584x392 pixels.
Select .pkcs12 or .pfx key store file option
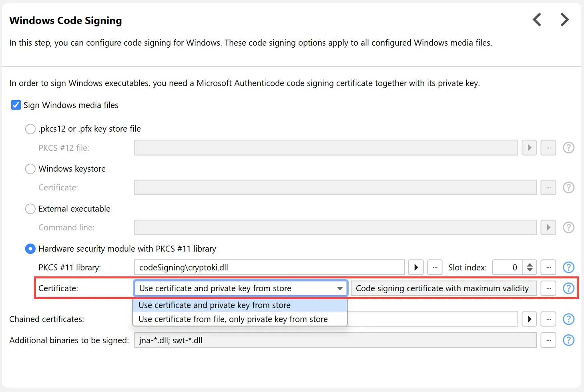tap(30, 129)
